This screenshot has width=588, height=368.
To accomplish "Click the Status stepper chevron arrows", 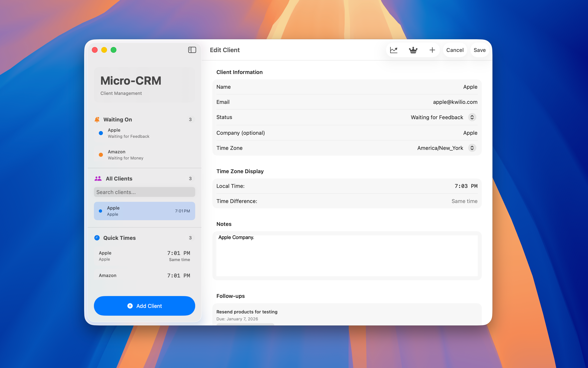I will tap(472, 117).
